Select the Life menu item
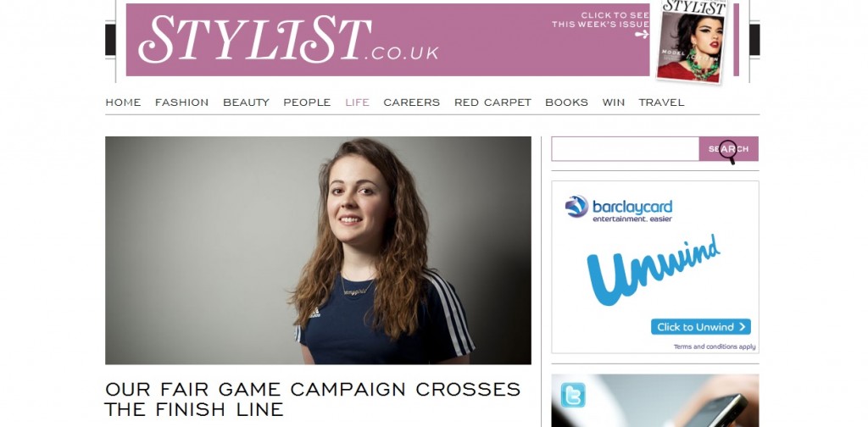868x427 pixels. [357, 103]
